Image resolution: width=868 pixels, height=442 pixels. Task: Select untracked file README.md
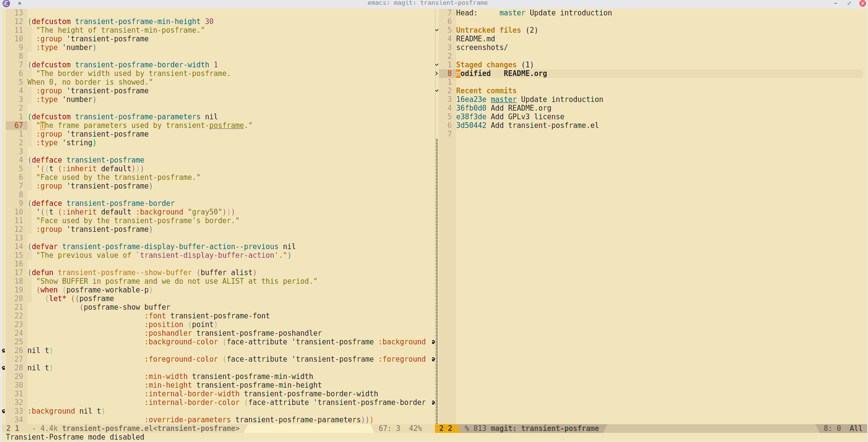[x=475, y=39]
